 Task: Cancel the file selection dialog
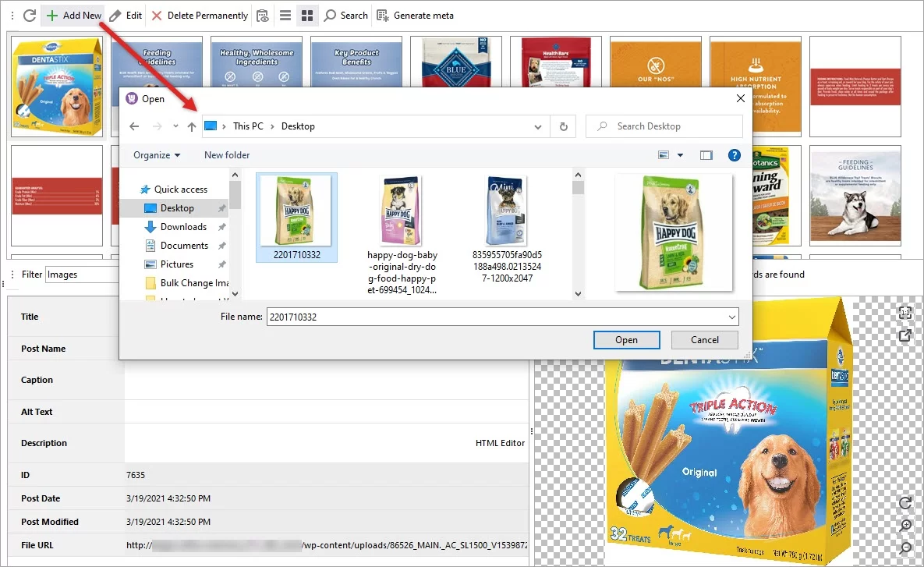coord(704,339)
